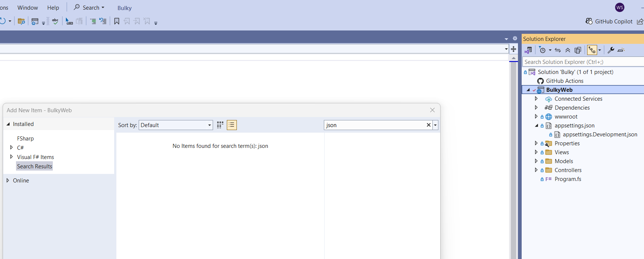The image size is (644, 259).
Task: Click the share icon beside GitHub Copilot
Action: (640, 22)
